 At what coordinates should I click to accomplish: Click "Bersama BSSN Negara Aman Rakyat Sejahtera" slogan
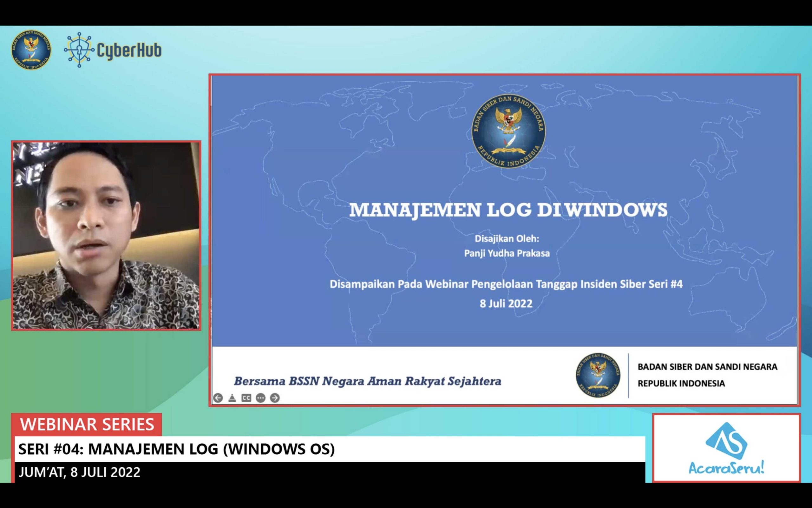point(367,381)
